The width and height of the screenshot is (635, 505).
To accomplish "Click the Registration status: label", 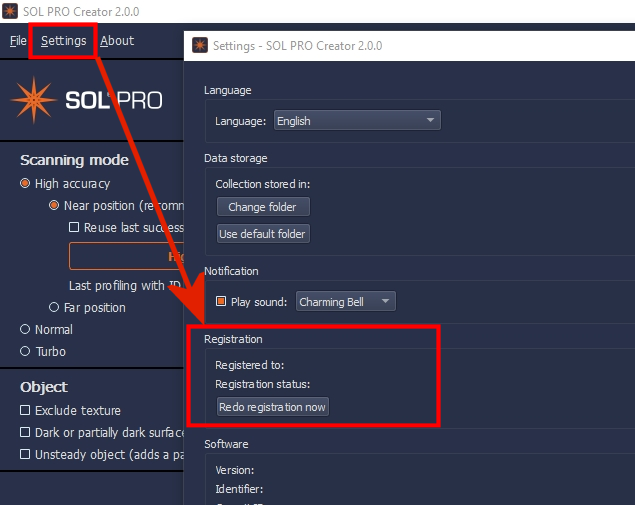I will click(262, 384).
